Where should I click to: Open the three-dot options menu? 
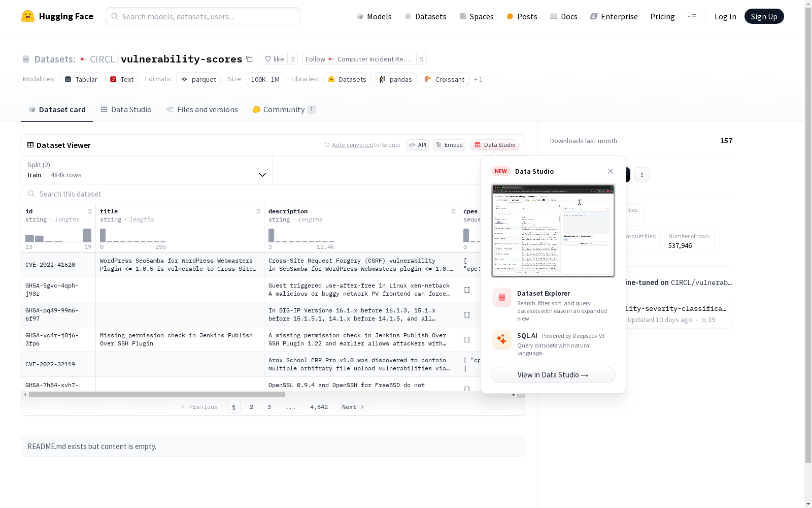(642, 175)
